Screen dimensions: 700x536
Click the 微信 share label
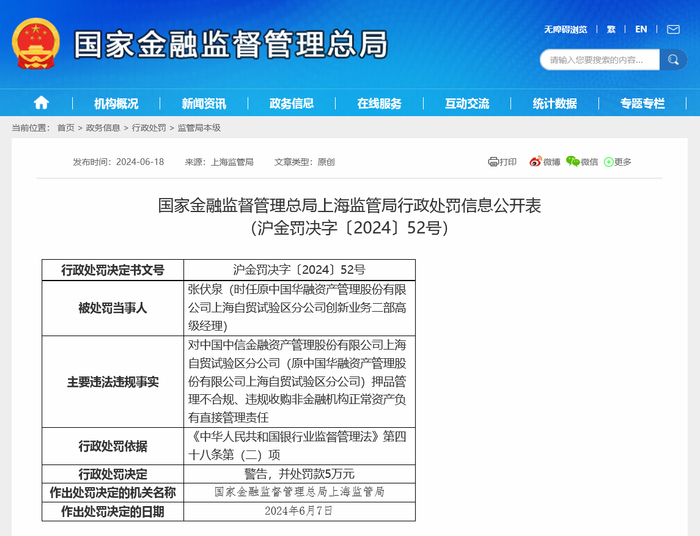(589, 162)
